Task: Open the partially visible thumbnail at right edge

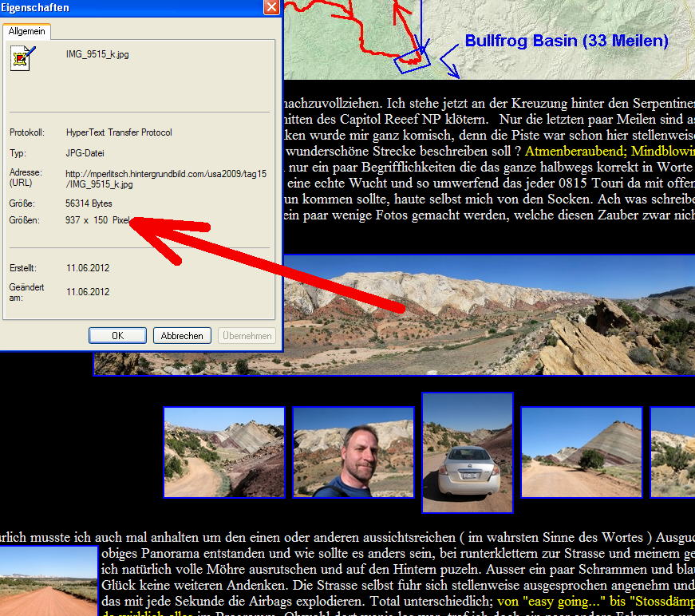Action: (673, 452)
